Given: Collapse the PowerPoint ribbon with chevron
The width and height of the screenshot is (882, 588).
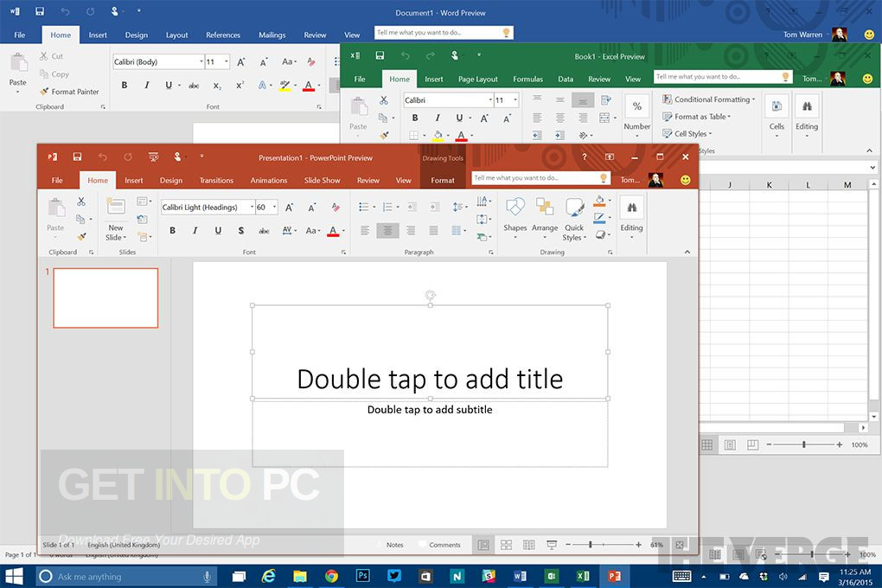Looking at the screenshot, I should pyautogui.click(x=687, y=252).
